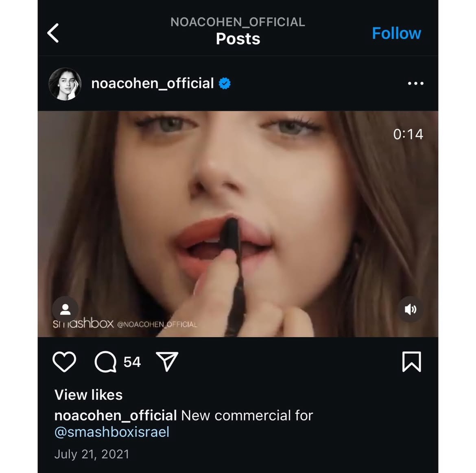
Task: Like the post with heart icon
Action: 64,362
